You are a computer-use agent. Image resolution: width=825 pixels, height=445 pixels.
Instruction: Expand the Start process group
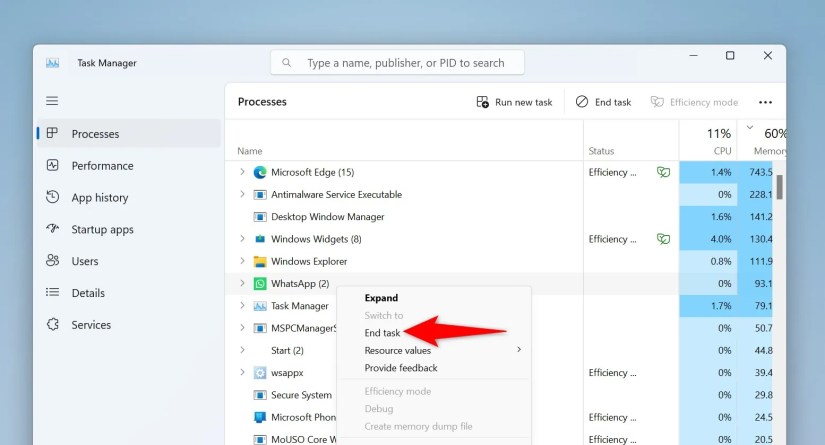point(242,350)
